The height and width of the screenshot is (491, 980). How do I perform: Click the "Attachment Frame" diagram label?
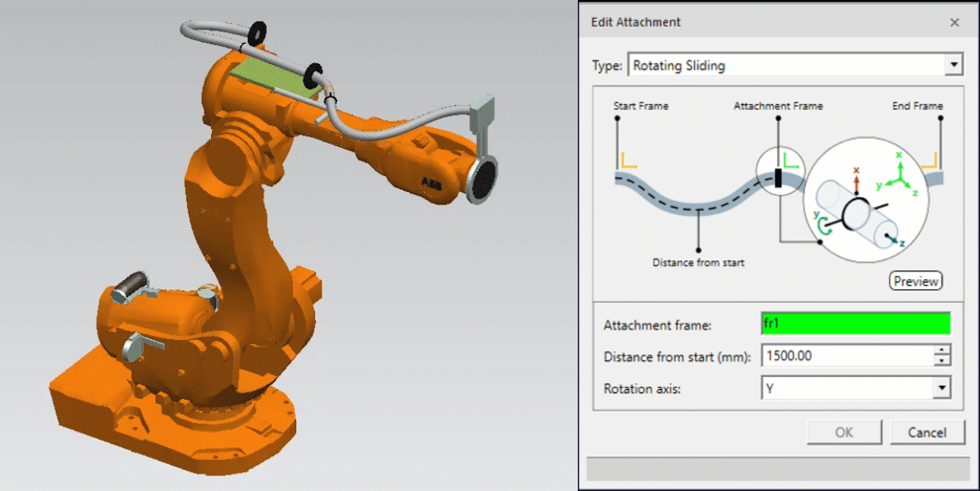778,106
